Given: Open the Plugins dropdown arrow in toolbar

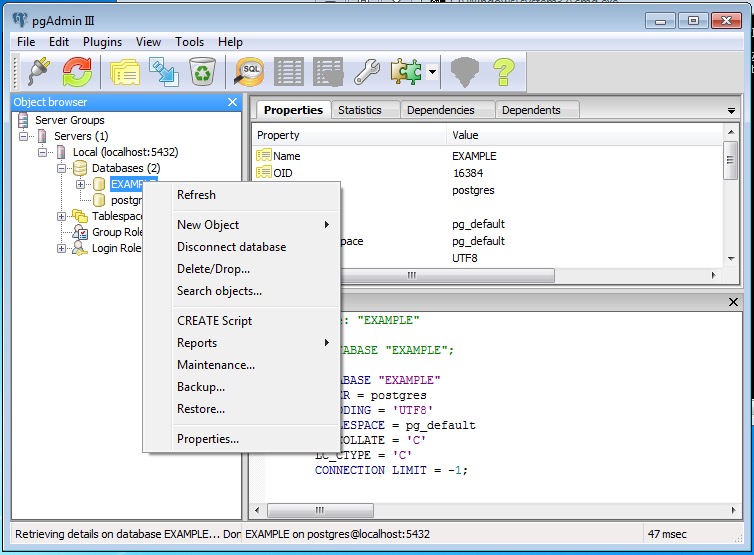Looking at the screenshot, I should (432, 72).
